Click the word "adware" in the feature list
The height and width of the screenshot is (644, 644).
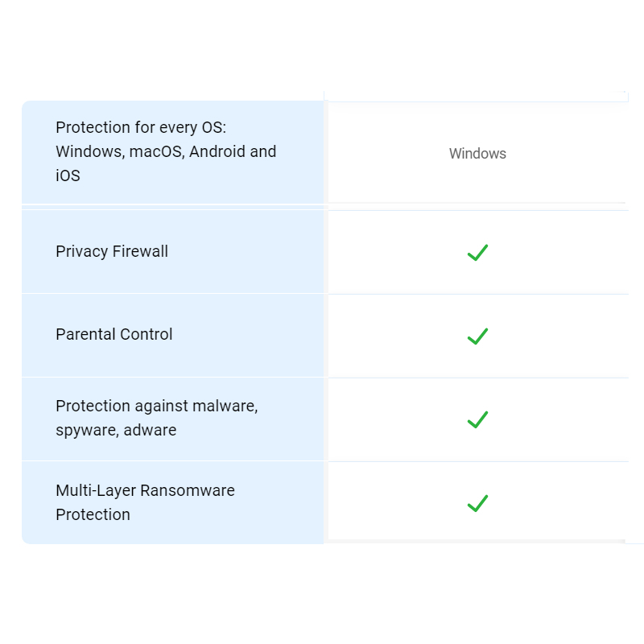click(150, 431)
